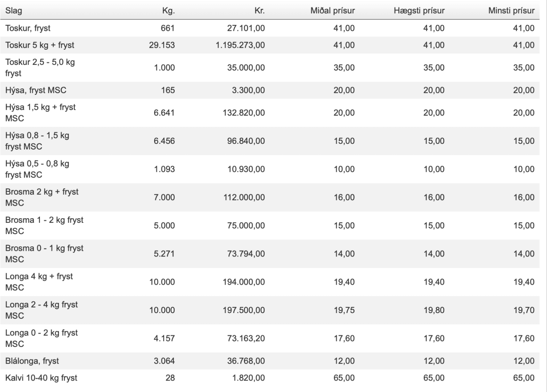The image size is (547, 392).
Task: Click the Miðal prísur column header
Action: pyautogui.click(x=332, y=11)
